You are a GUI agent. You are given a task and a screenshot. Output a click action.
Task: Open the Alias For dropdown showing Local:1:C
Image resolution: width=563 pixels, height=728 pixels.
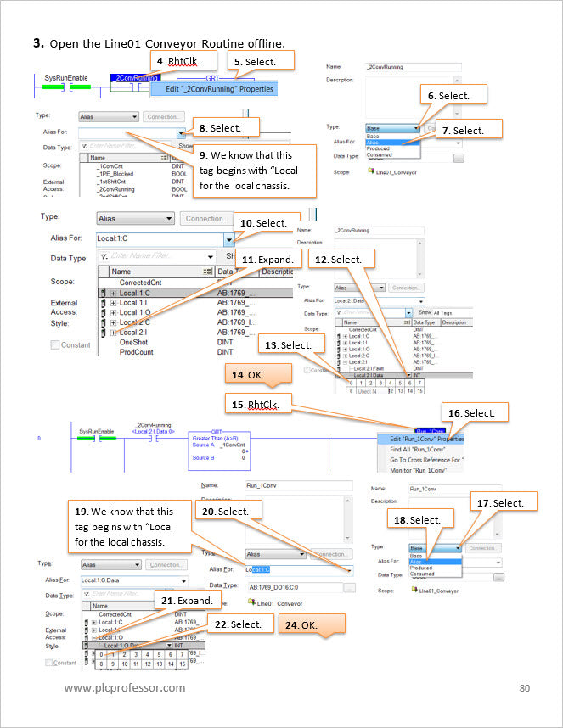tap(229, 239)
